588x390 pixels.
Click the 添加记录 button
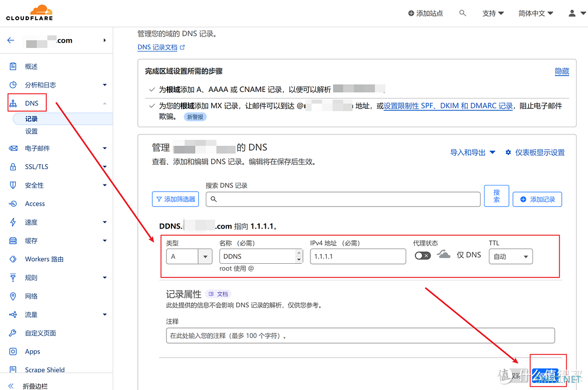coord(537,199)
